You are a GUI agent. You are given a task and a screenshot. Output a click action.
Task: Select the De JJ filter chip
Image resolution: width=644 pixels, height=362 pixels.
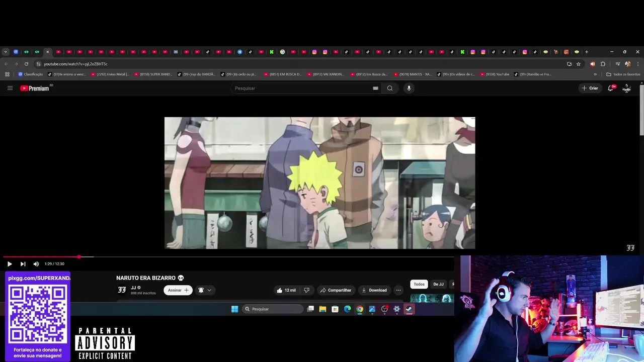point(439,284)
